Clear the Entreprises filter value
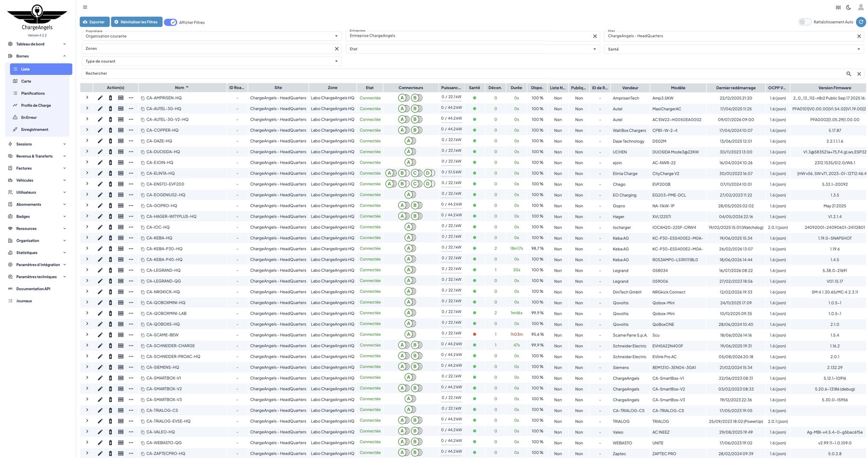868x458 pixels. [x=595, y=36]
